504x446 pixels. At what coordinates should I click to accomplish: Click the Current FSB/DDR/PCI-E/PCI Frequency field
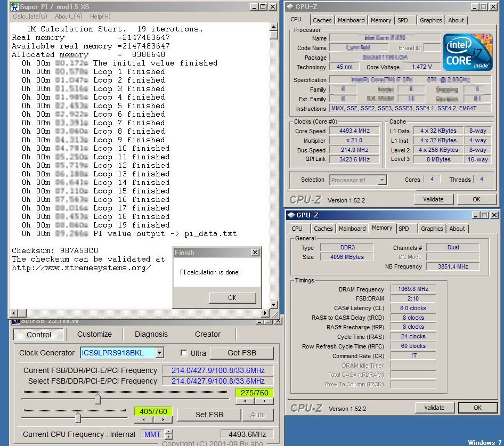click(x=218, y=370)
